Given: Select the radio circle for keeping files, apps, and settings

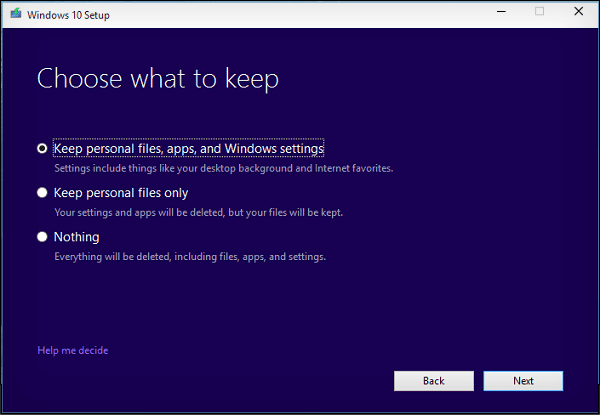Looking at the screenshot, I should [42, 148].
